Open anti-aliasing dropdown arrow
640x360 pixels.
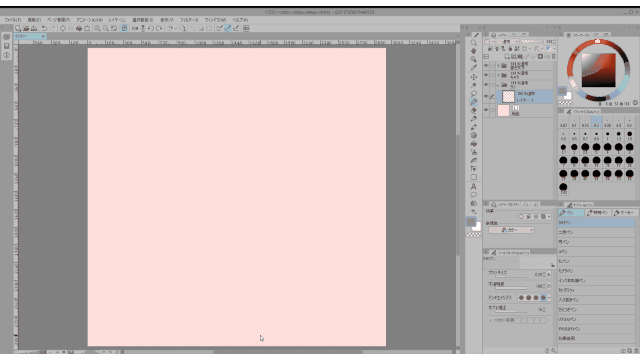coord(549,298)
